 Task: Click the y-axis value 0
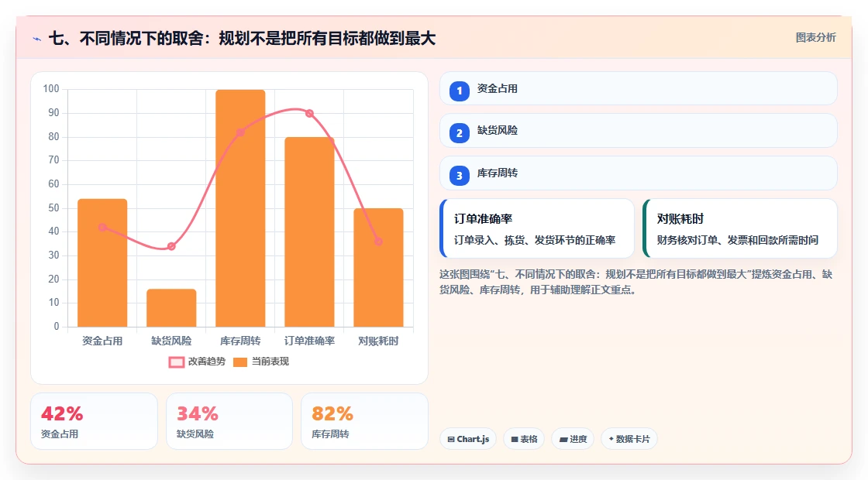(x=57, y=326)
